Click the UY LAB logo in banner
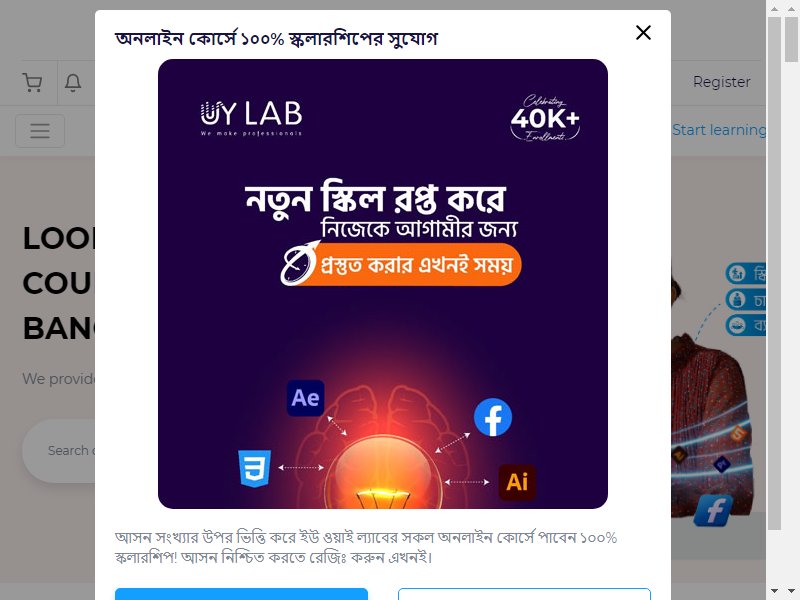Image resolution: width=800 pixels, height=600 pixels. [x=251, y=118]
